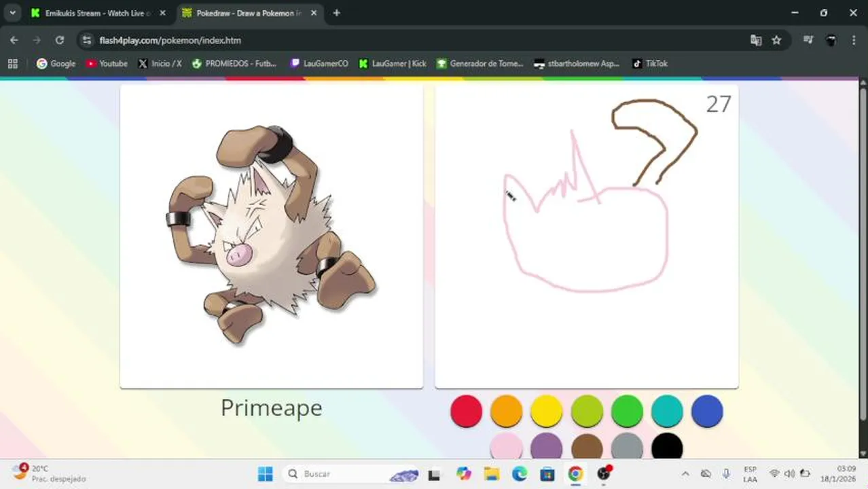This screenshot has height=489, width=868.
Task: Pick the gray color swatch
Action: [627, 446]
